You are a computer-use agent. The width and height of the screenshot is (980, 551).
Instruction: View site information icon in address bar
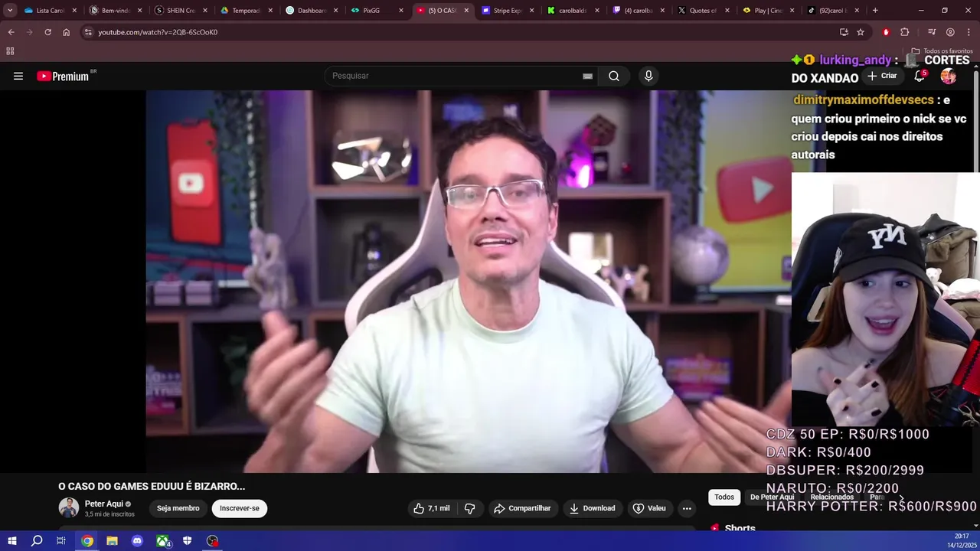pyautogui.click(x=88, y=32)
